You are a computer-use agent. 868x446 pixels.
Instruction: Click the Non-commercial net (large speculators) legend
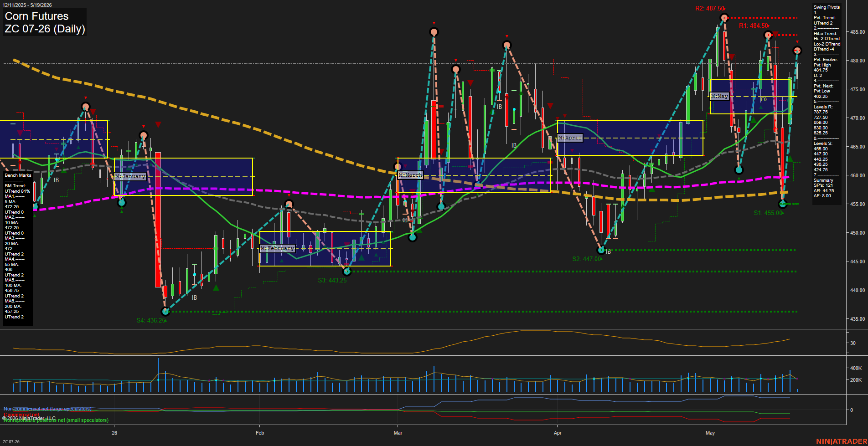(47, 409)
